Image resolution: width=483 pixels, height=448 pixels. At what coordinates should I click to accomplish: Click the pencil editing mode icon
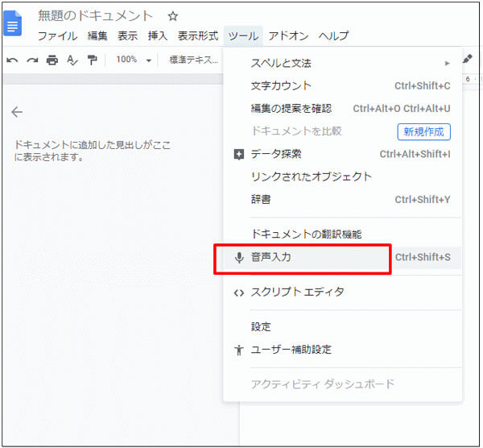point(467,59)
